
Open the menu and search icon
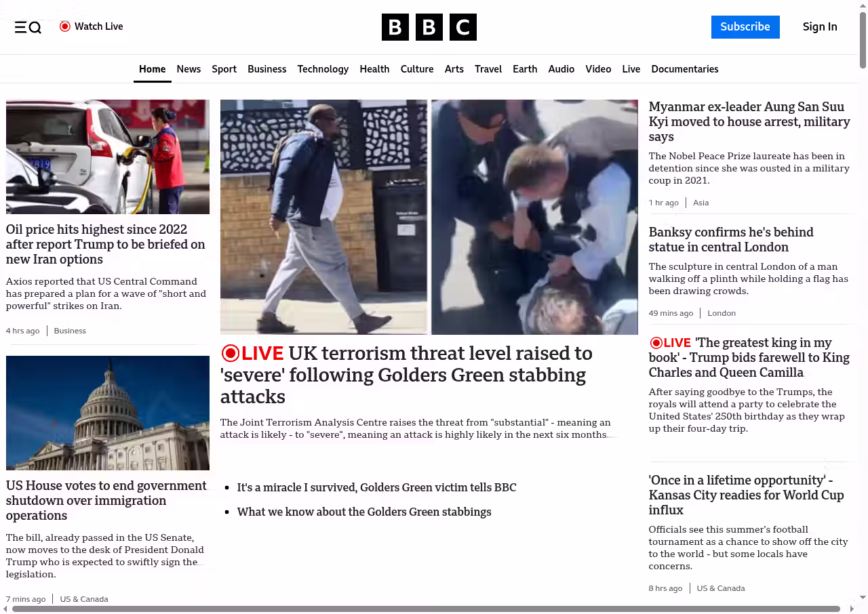pos(28,27)
